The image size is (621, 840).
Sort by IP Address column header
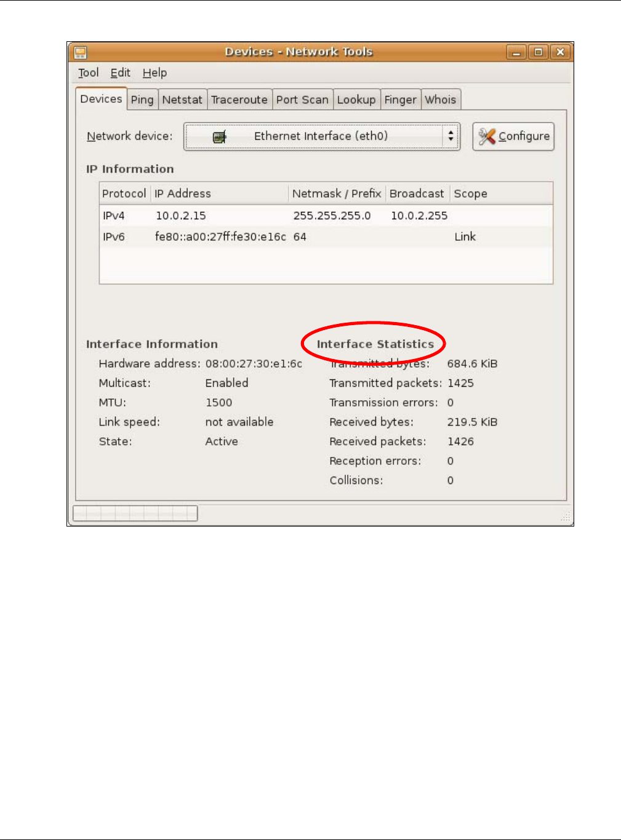click(x=220, y=193)
